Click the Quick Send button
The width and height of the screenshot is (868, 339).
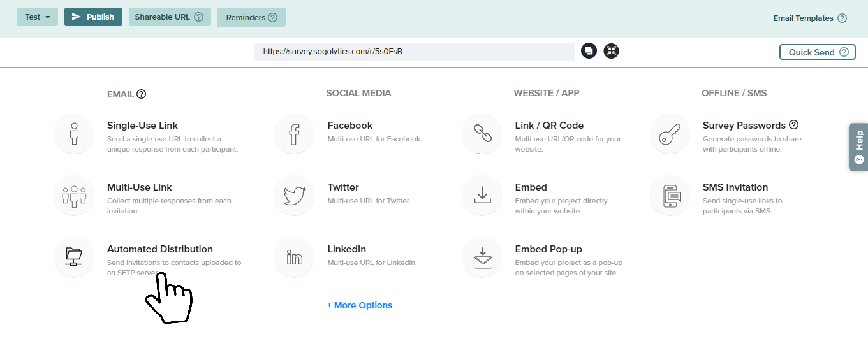point(817,52)
